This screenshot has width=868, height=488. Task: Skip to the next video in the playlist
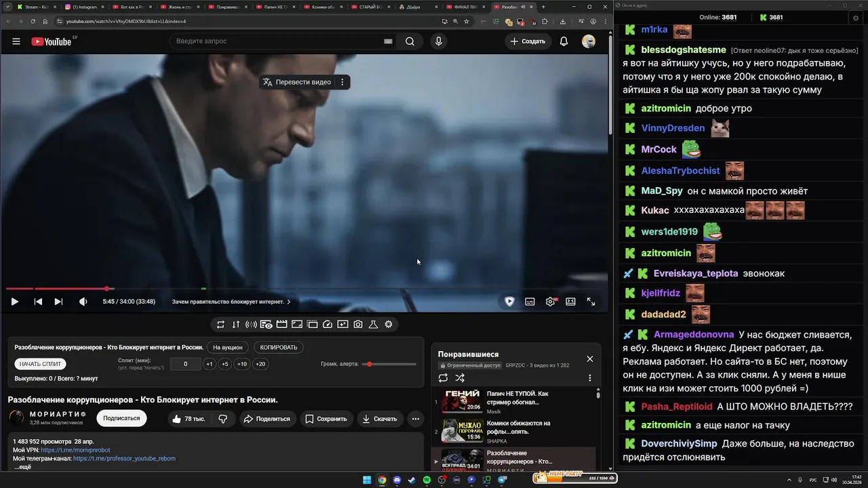pyautogui.click(x=58, y=302)
